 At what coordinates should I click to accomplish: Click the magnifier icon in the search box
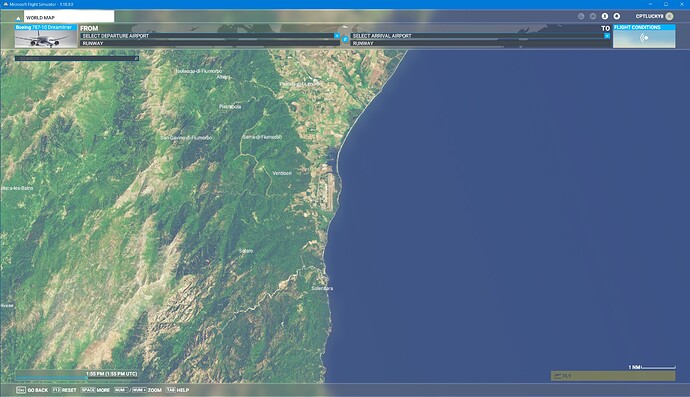[136, 58]
